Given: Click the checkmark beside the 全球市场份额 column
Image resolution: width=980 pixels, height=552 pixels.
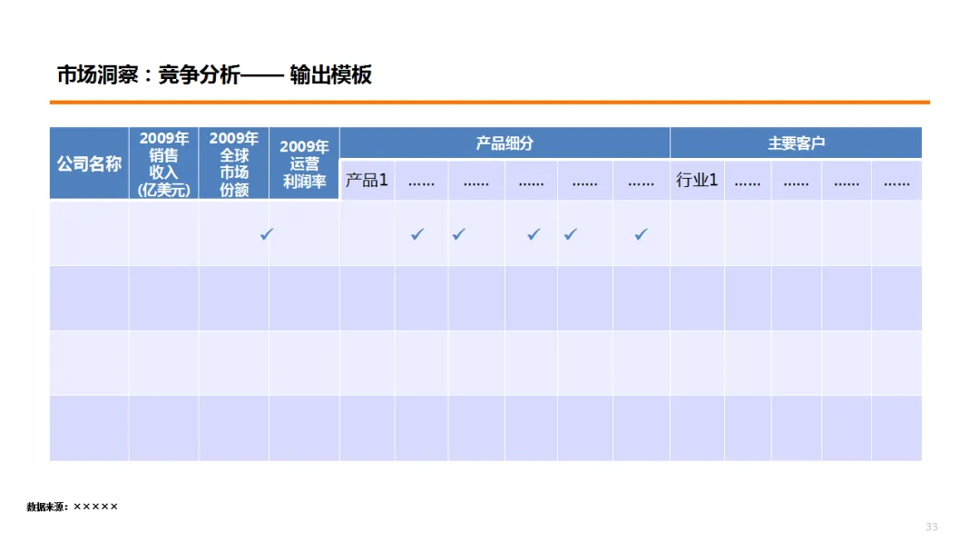Looking at the screenshot, I should point(267,234).
